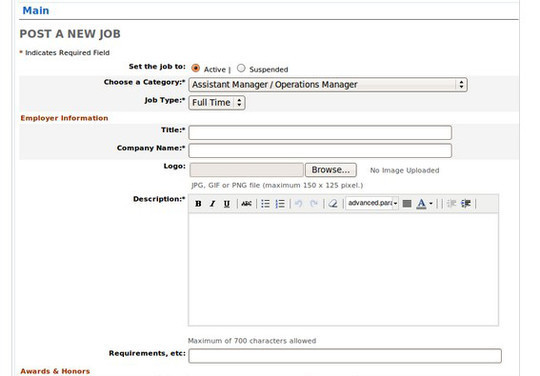This screenshot has width=540, height=376.
Task: Click the redo arrow icon
Action: 313,203
